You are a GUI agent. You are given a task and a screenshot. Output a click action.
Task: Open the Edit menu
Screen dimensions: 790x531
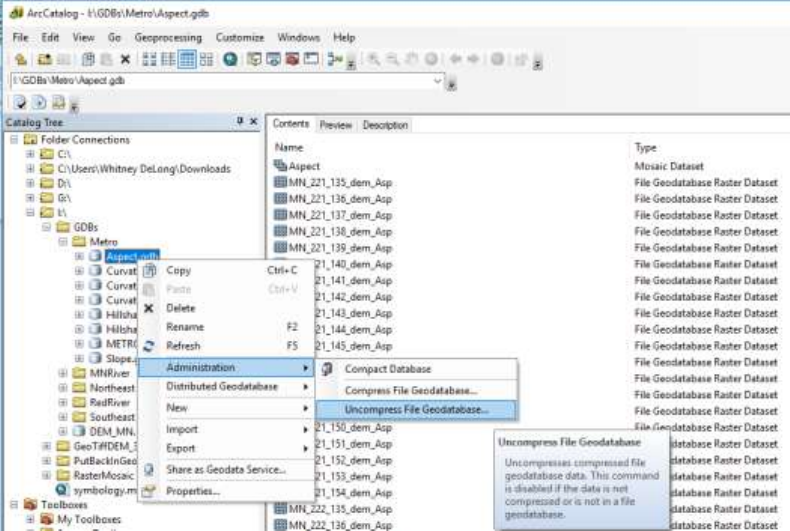pos(50,37)
